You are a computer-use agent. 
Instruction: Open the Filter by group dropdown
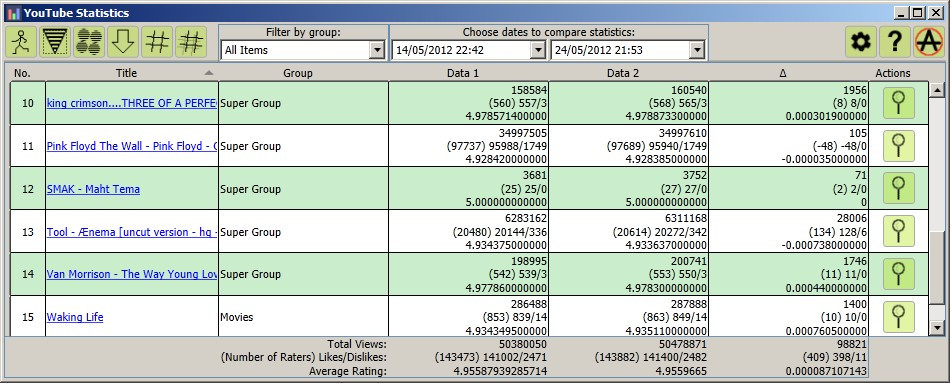(377, 50)
